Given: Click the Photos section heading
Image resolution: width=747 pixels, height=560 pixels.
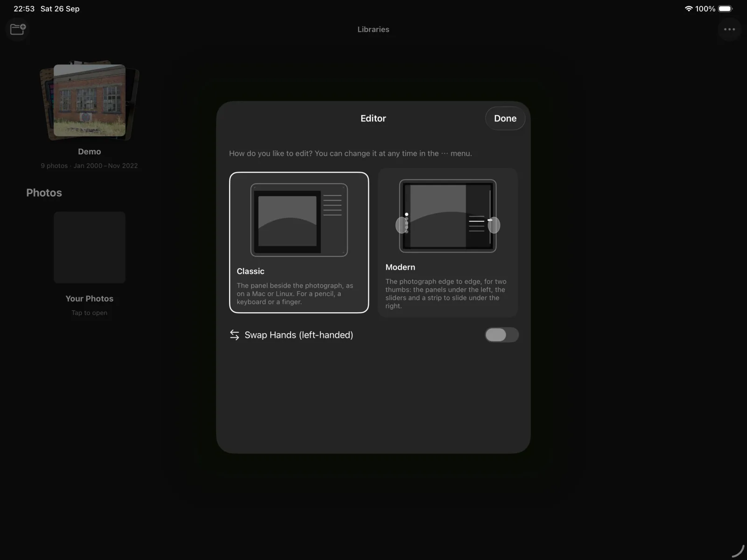Looking at the screenshot, I should tap(44, 193).
